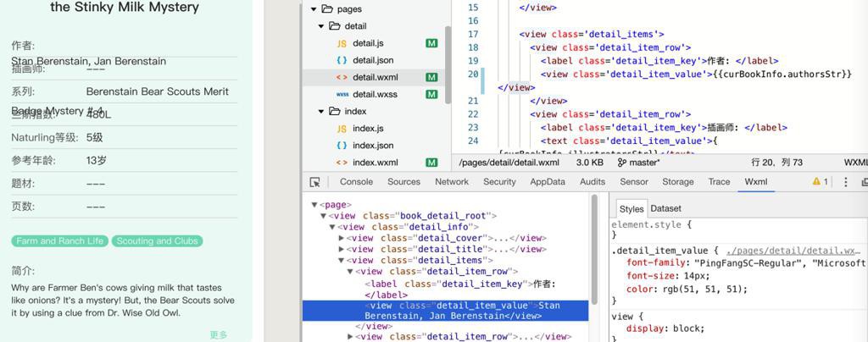Click the Farm and Ranch Life tag
The width and height of the screenshot is (868, 342).
60,241
